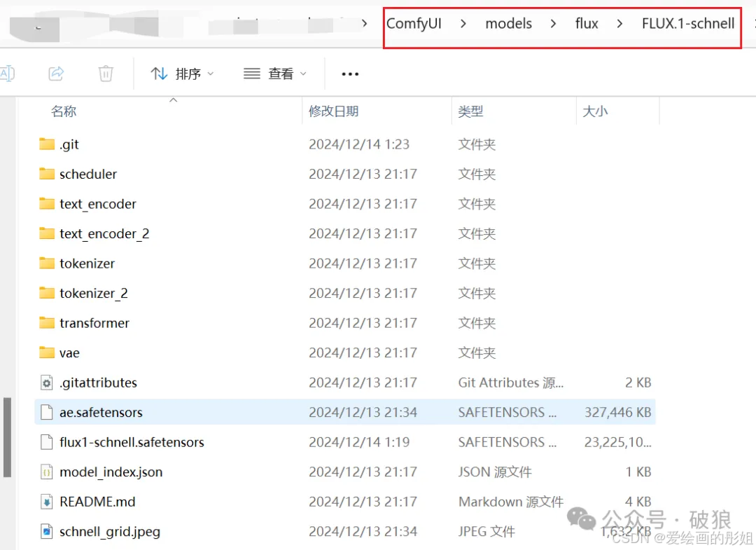The image size is (756, 550).
Task: Click the README.md file icon
Action: pos(47,502)
